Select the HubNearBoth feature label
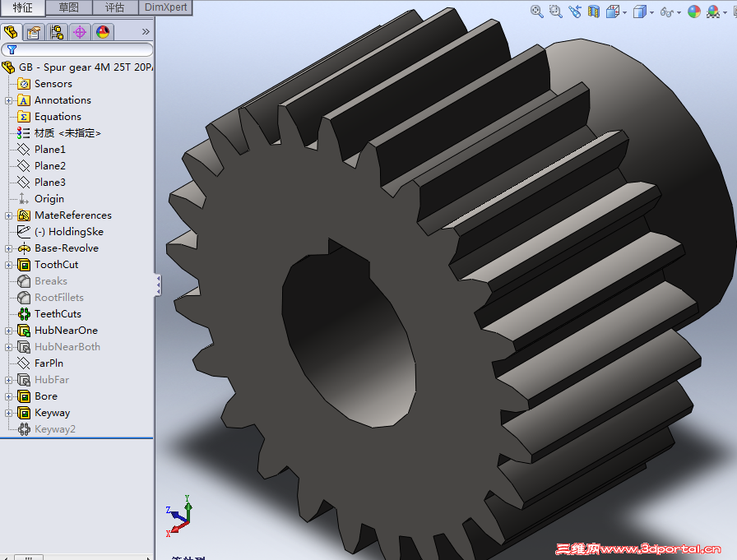This screenshot has height=560, width=737. coord(67,347)
